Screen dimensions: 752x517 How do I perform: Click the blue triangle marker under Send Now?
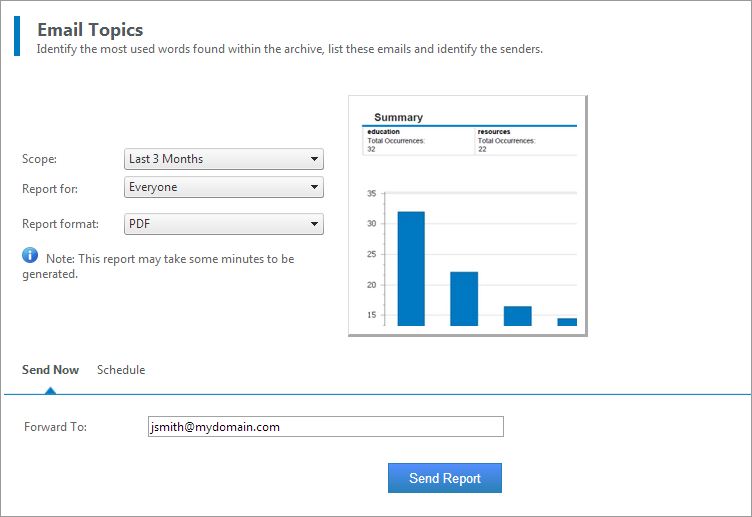(50, 391)
